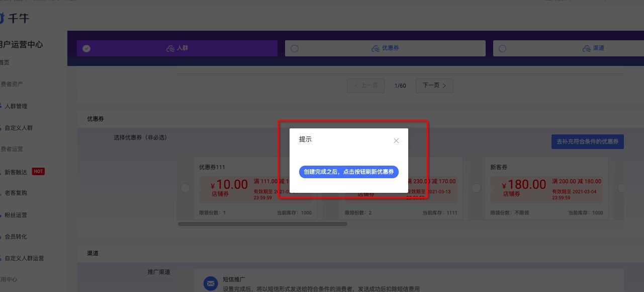Click the ¥10.00 coupon amount
644x292 pixels.
point(229,185)
